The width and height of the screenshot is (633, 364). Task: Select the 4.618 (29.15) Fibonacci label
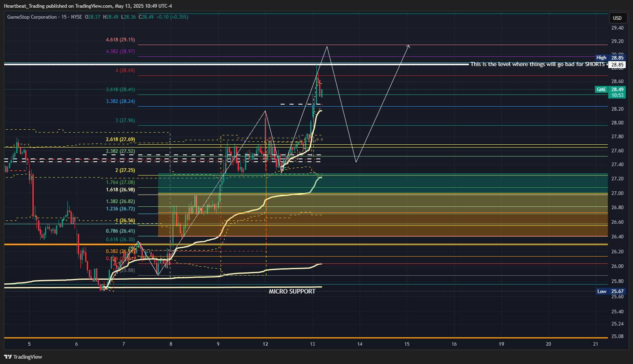pyautogui.click(x=120, y=40)
